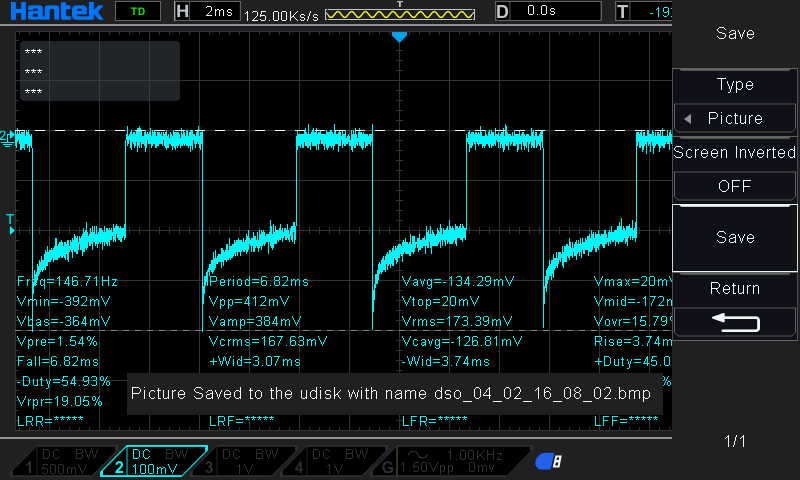This screenshot has height=480, width=800.
Task: Click the Return arrow icon
Action: pos(735,322)
